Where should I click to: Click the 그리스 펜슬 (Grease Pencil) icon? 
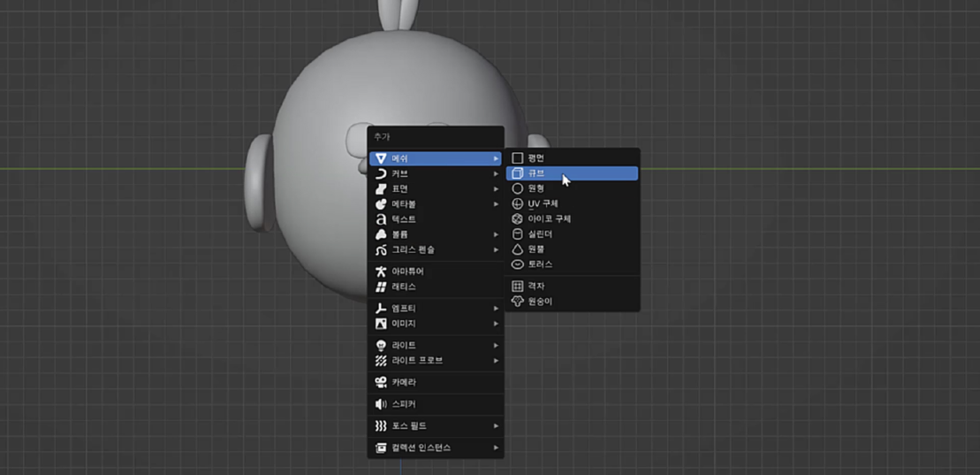(381, 249)
